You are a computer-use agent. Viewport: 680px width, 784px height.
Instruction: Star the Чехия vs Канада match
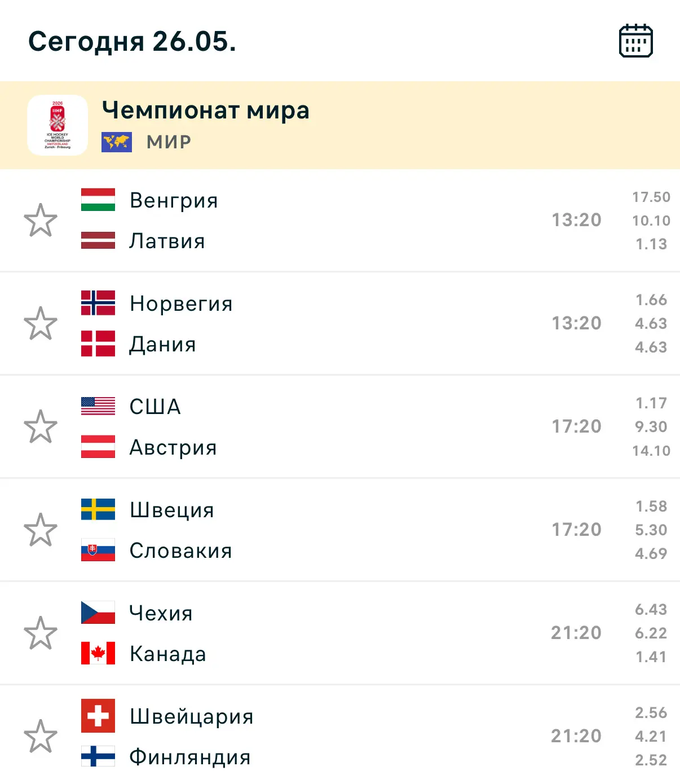[x=41, y=633]
